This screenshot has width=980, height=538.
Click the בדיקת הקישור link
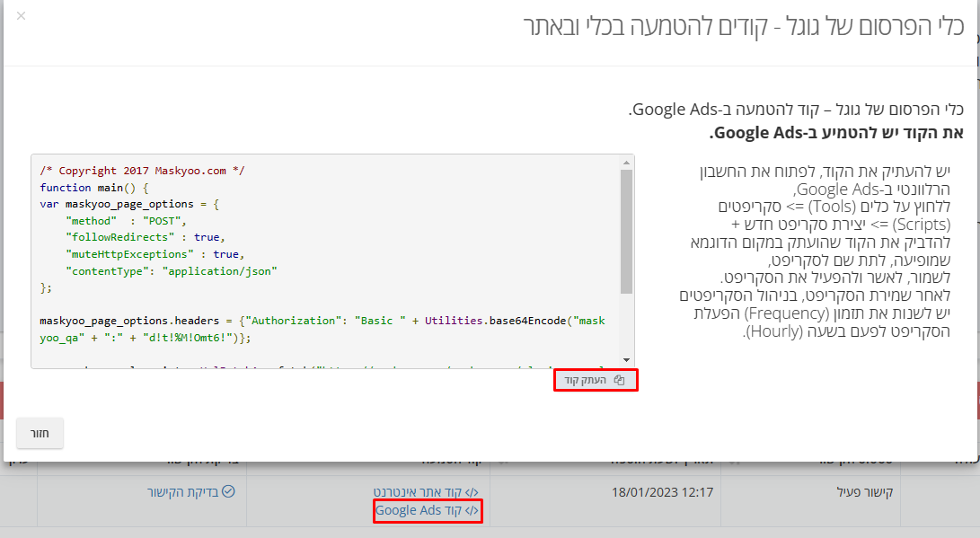pos(190,492)
